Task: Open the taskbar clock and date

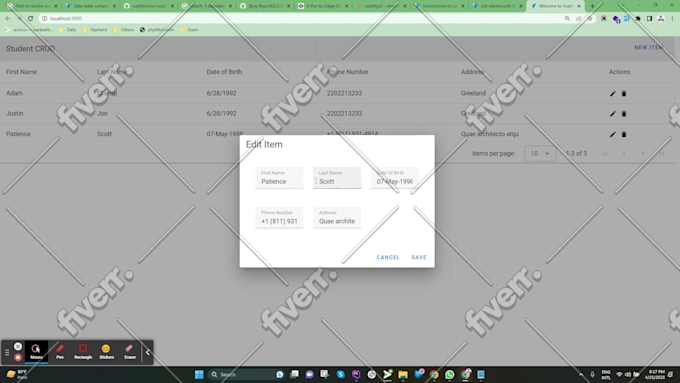Action: pos(655,374)
